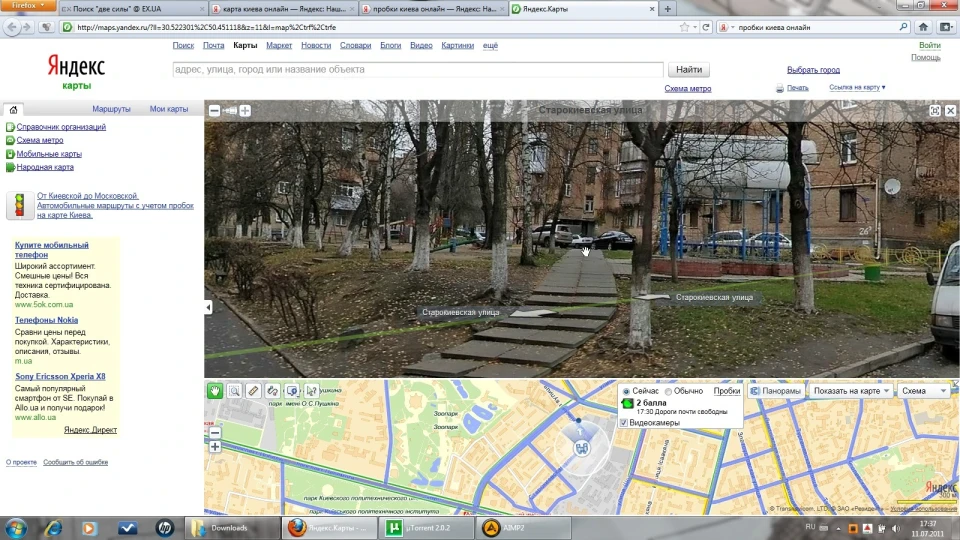Click the printer icon next to Печать
The width and height of the screenshot is (960, 540).
coord(779,88)
